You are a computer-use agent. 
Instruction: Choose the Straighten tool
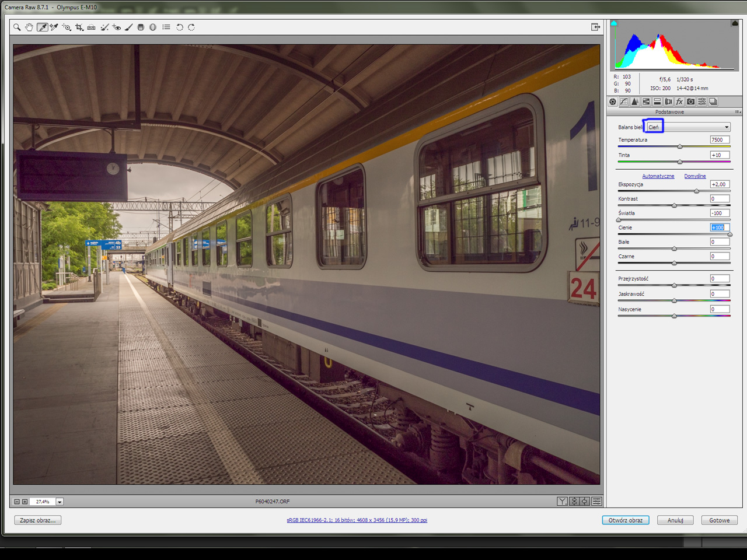(x=92, y=27)
